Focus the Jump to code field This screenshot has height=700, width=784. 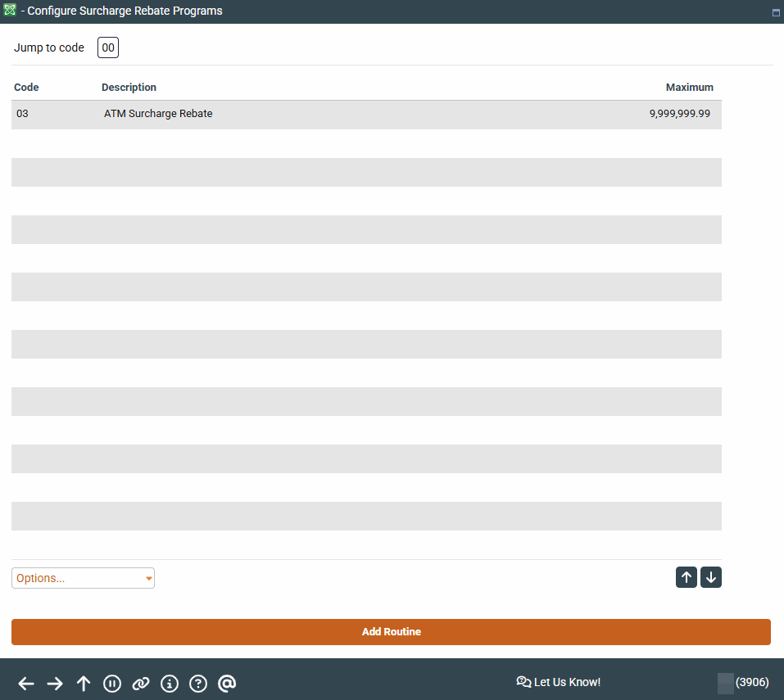click(x=108, y=47)
